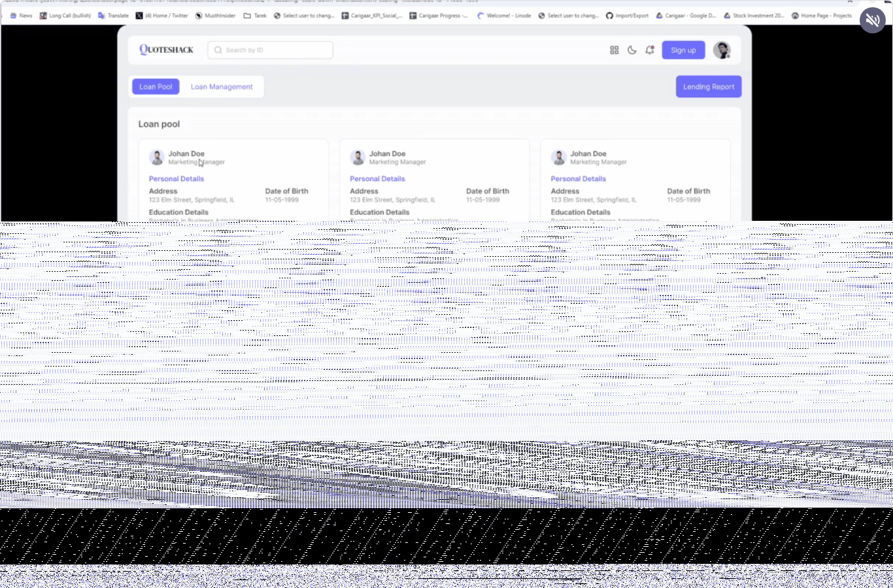
Task: Open the Lending Report
Action: coord(709,87)
